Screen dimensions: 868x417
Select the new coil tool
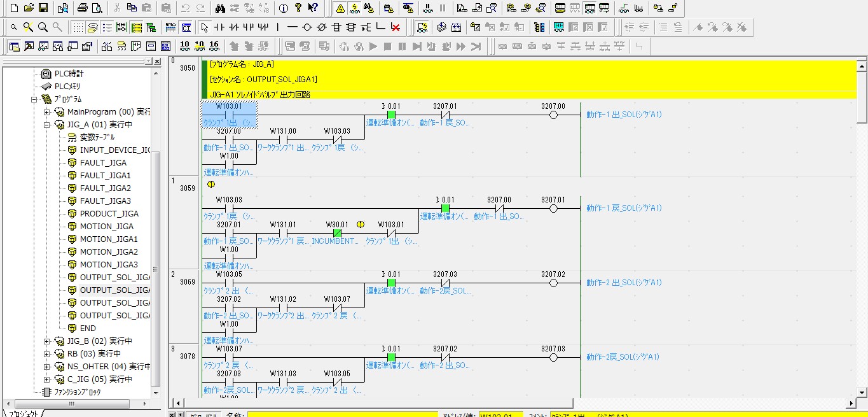point(307,27)
